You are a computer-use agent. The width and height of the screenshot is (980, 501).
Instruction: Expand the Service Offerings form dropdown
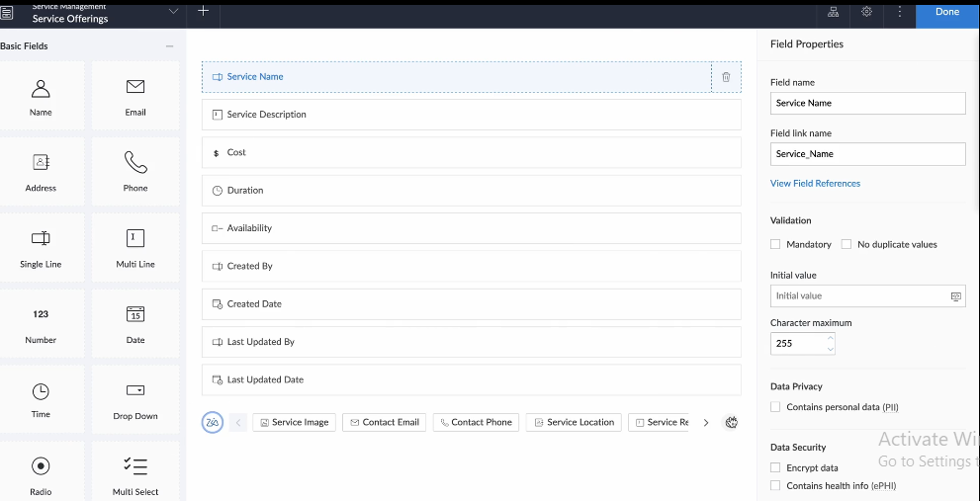[174, 12]
